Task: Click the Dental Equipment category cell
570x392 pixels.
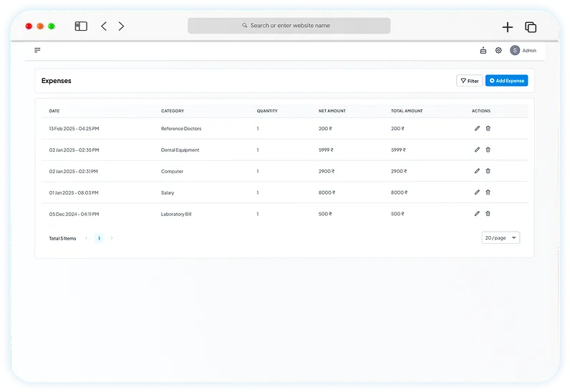Action: [x=180, y=150]
